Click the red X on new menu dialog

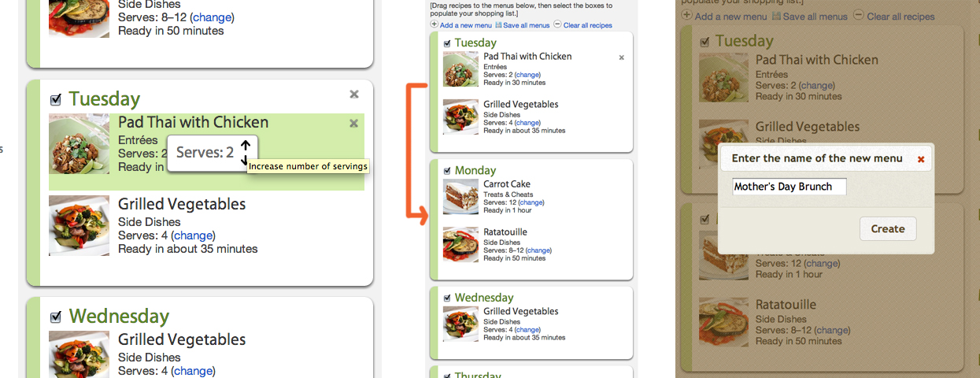point(921,159)
